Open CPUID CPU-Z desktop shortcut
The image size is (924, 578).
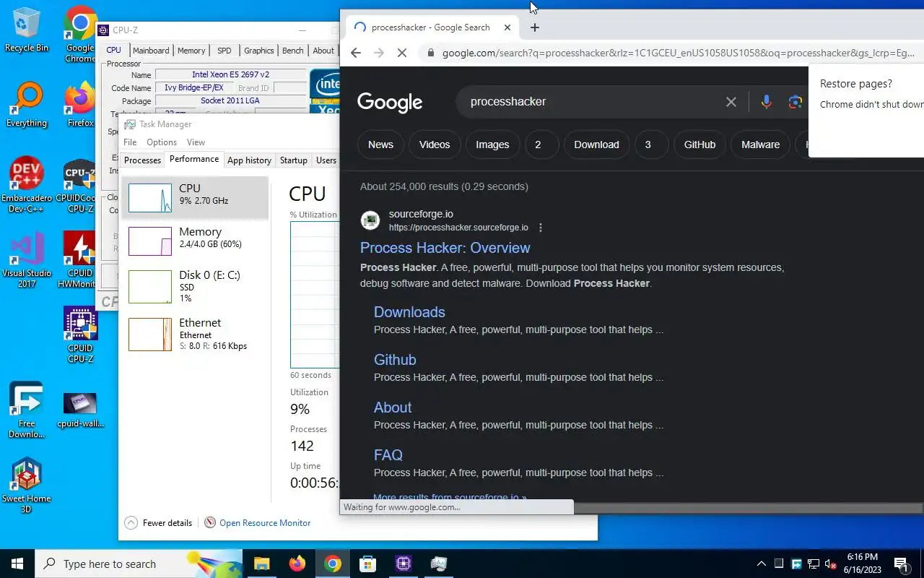pos(80,335)
